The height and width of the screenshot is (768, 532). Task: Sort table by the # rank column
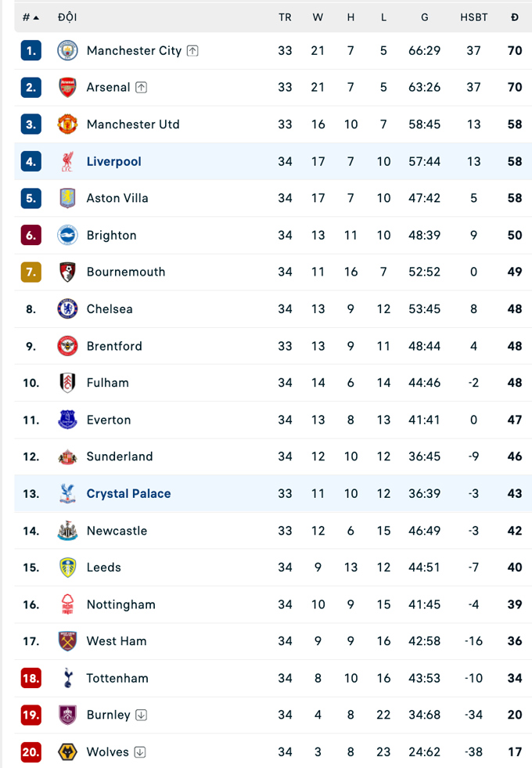tap(31, 17)
